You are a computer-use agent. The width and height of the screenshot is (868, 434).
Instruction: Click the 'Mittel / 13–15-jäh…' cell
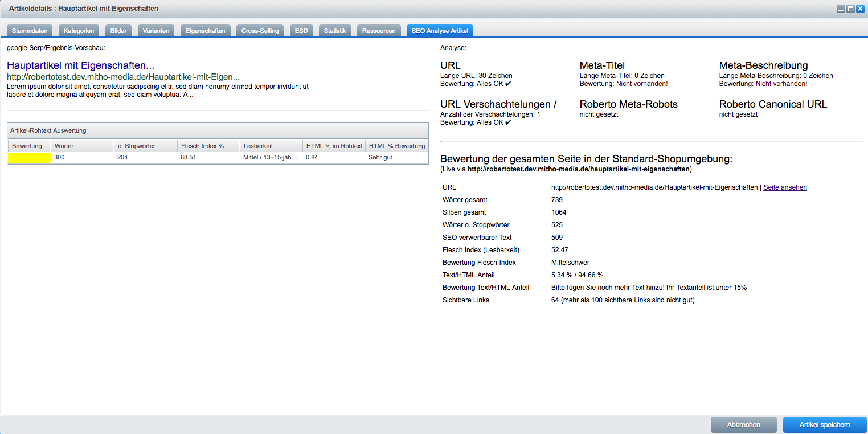click(x=271, y=158)
